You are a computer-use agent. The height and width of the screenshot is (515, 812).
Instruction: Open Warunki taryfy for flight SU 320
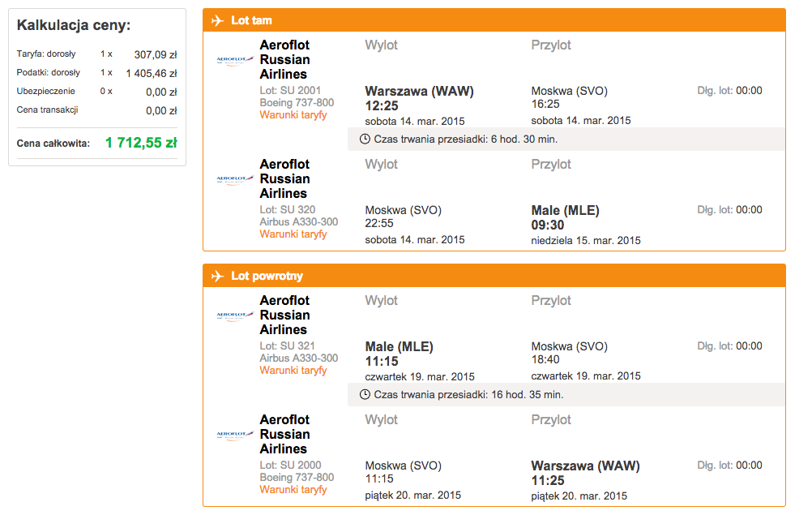tap(293, 234)
